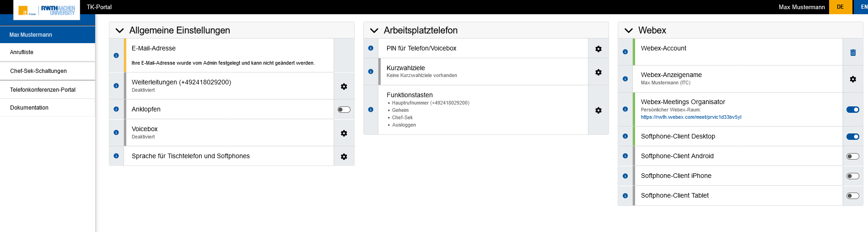Collapse the Arbeitsplatztelefon panel
This screenshot has width=868, height=232.
[374, 30]
